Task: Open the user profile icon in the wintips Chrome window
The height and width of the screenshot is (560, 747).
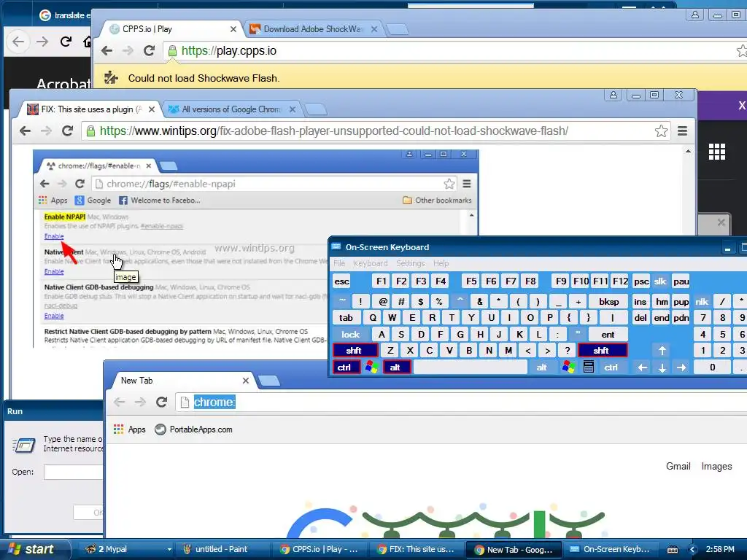Action: 613,95
